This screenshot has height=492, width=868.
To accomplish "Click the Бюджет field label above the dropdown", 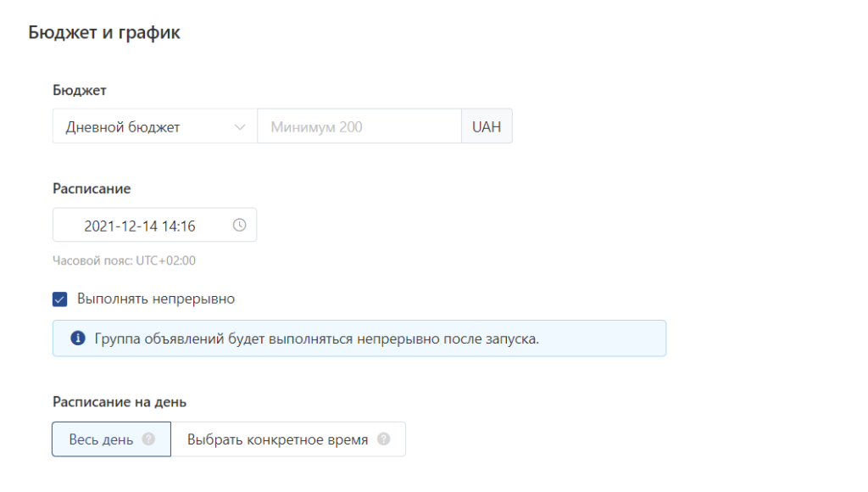I will [x=79, y=90].
